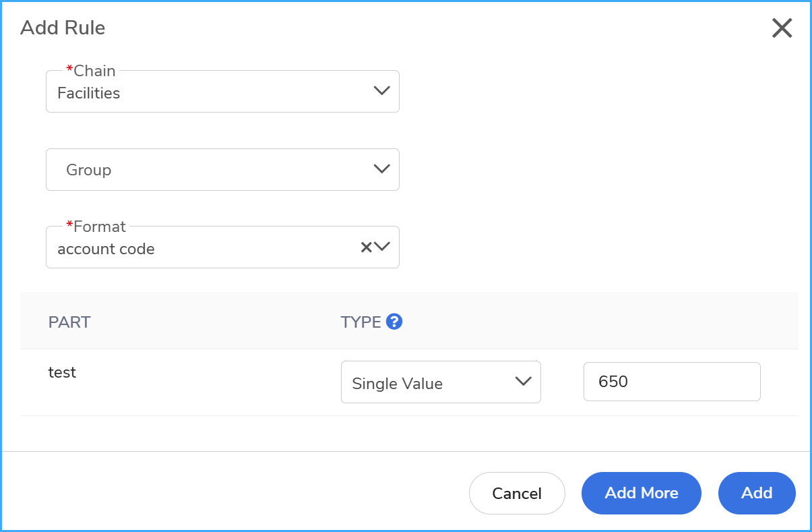Open the Chain field showing Facilities
The width and height of the screenshot is (812, 532).
click(202, 93)
